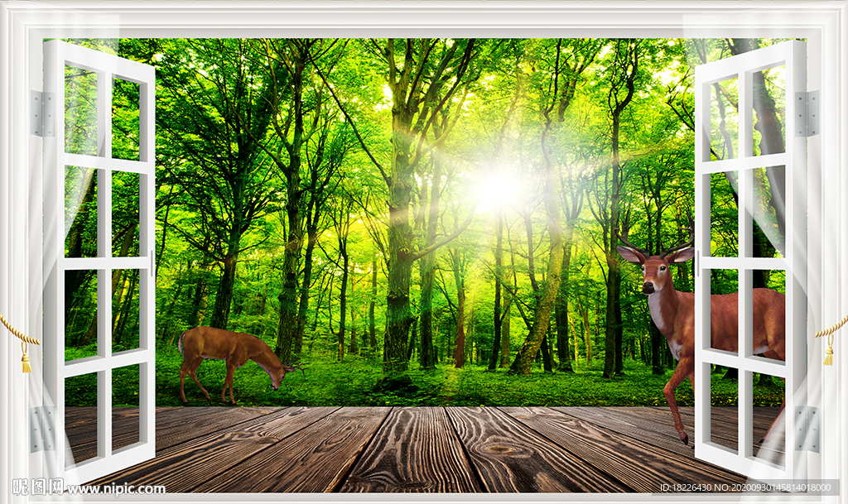Click the left window's upper hinge
Image resolution: width=848 pixels, height=504 pixels.
[43, 114]
